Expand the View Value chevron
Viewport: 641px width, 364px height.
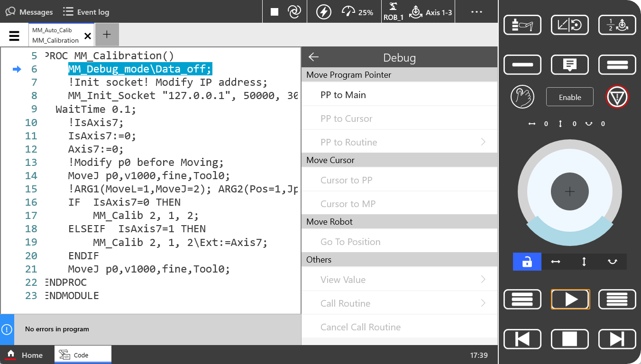pyautogui.click(x=483, y=280)
